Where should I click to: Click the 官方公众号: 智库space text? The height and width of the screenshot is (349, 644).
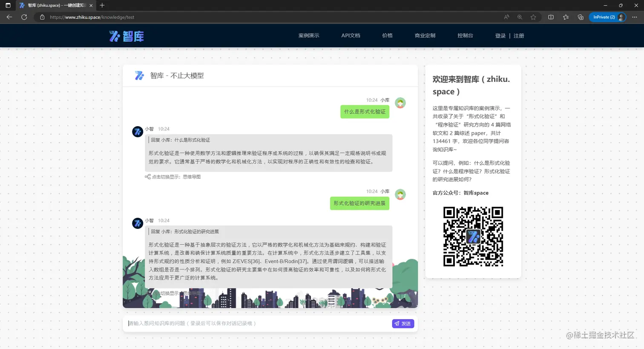tap(460, 193)
